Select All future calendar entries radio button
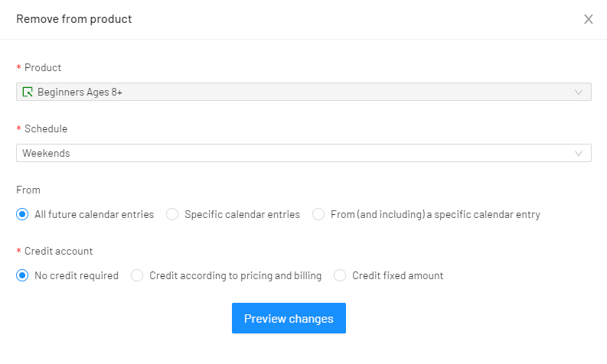This screenshot has width=607, height=364. (22, 214)
